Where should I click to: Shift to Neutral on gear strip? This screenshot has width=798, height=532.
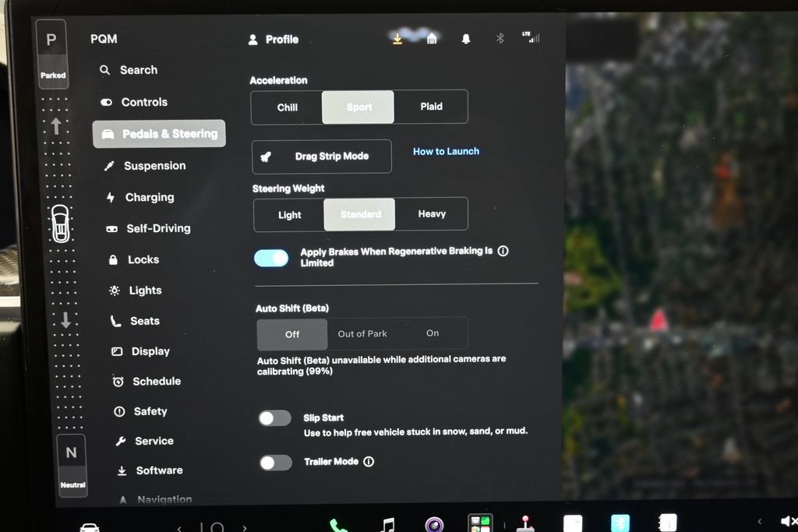point(72,465)
